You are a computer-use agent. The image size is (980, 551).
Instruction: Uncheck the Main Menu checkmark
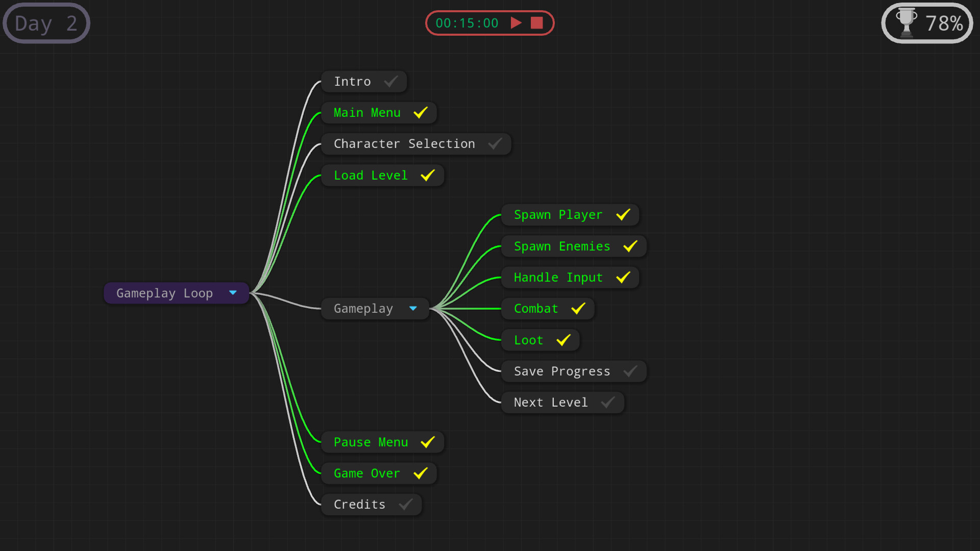(x=421, y=113)
